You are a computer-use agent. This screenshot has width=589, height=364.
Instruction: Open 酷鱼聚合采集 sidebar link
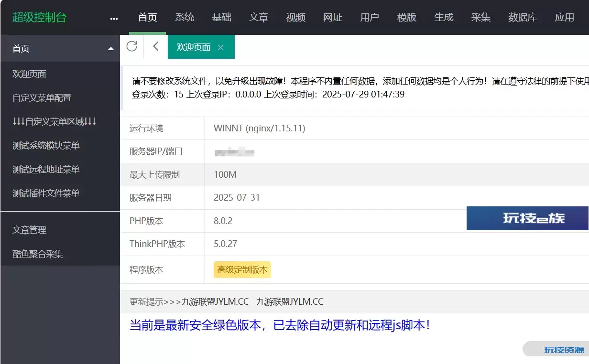pos(38,254)
